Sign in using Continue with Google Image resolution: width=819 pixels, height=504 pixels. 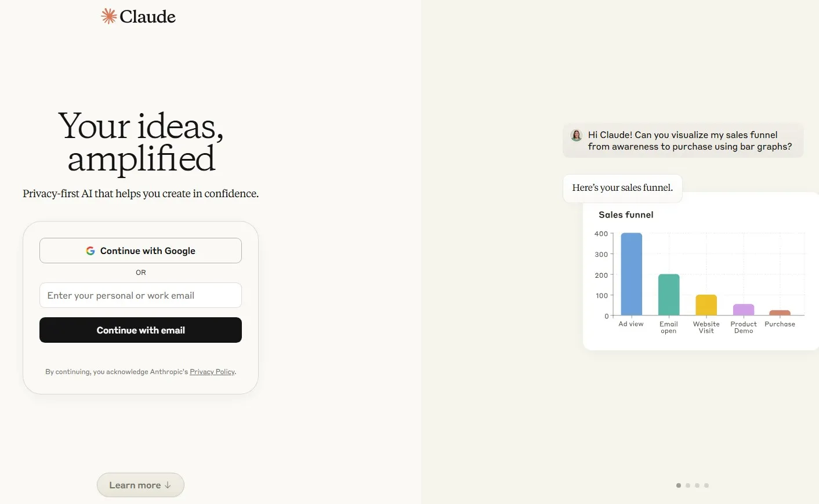[140, 251]
